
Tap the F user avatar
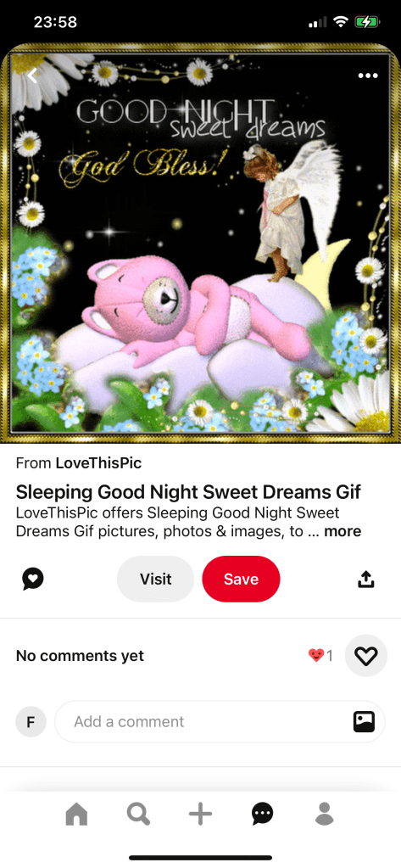pyautogui.click(x=31, y=721)
